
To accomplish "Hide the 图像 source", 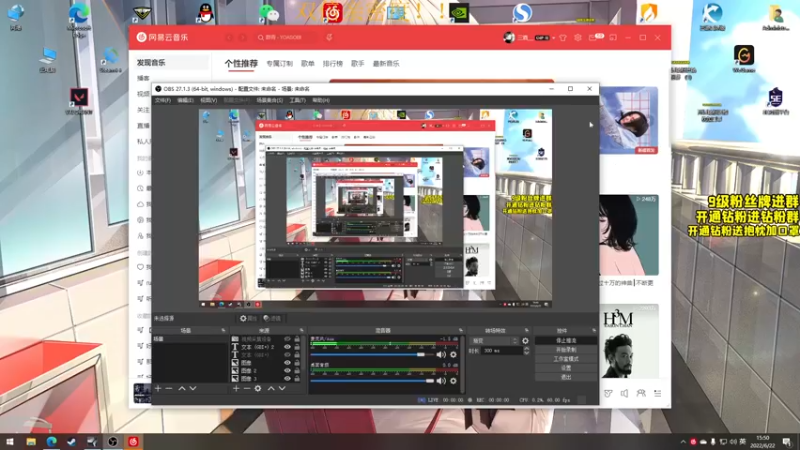I will coord(287,363).
